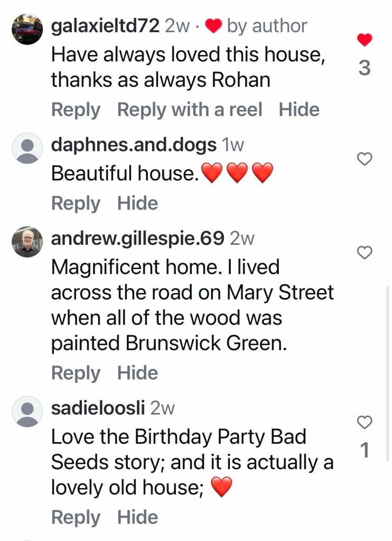Select Reply with a reel
392x541 pixels.
tap(190, 110)
